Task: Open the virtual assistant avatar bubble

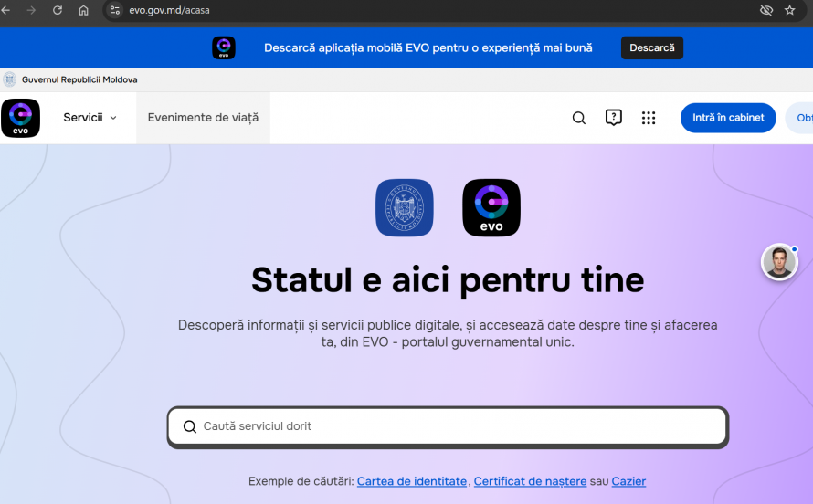Action: point(779,262)
